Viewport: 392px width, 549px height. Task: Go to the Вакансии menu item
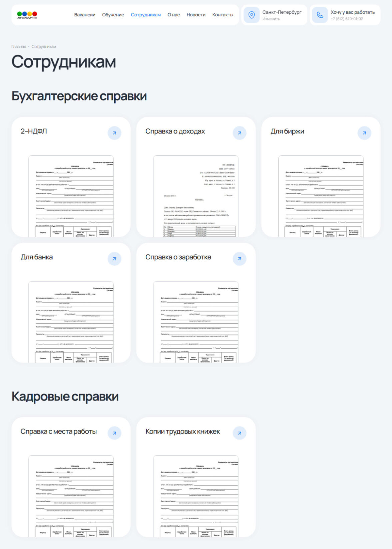tap(85, 15)
